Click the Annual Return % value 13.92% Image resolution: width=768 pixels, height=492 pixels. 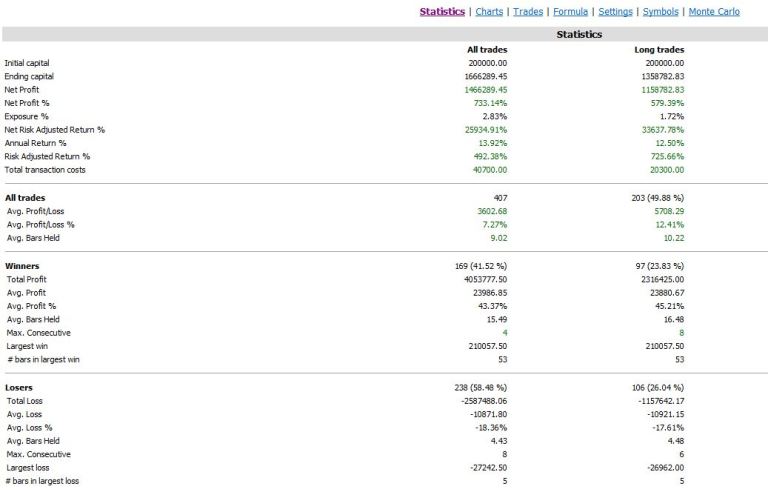tap(492, 144)
